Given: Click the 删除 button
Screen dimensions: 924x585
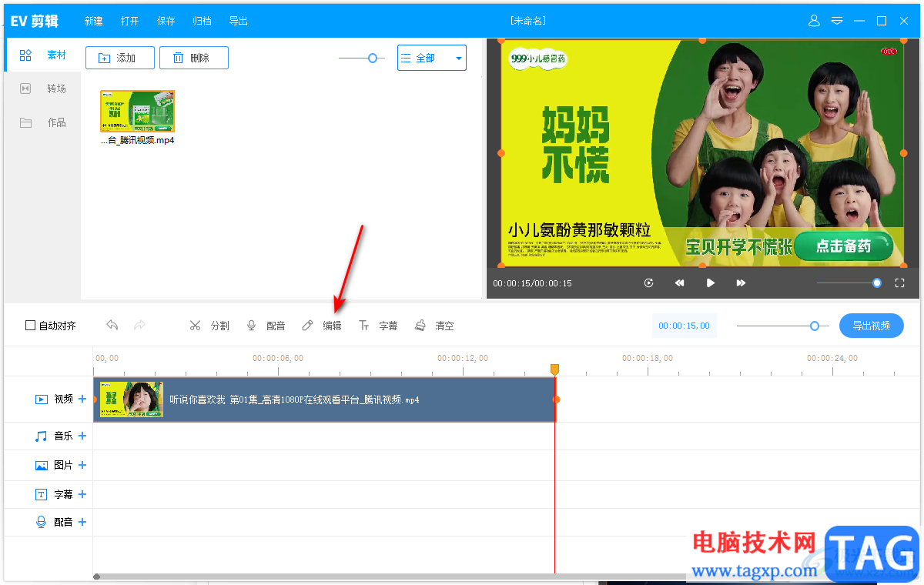Looking at the screenshot, I should pos(194,58).
